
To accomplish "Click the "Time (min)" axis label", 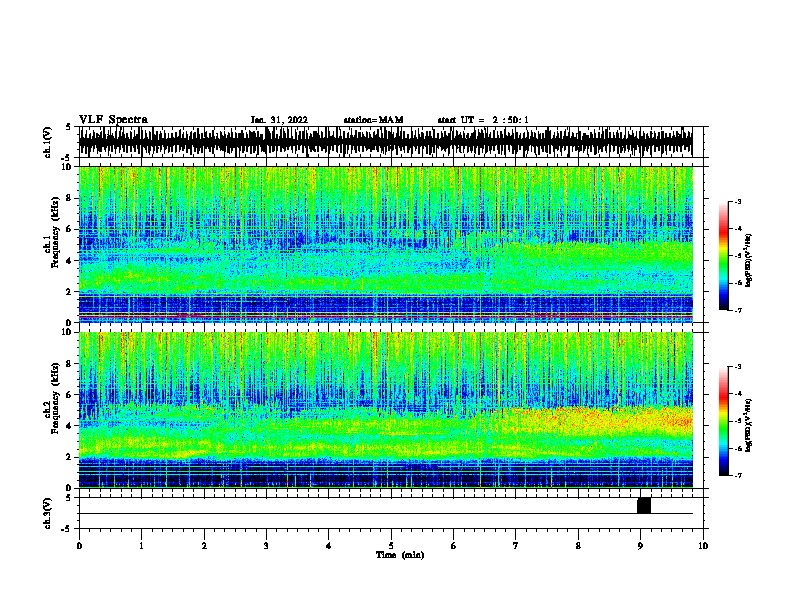I will (x=400, y=555).
